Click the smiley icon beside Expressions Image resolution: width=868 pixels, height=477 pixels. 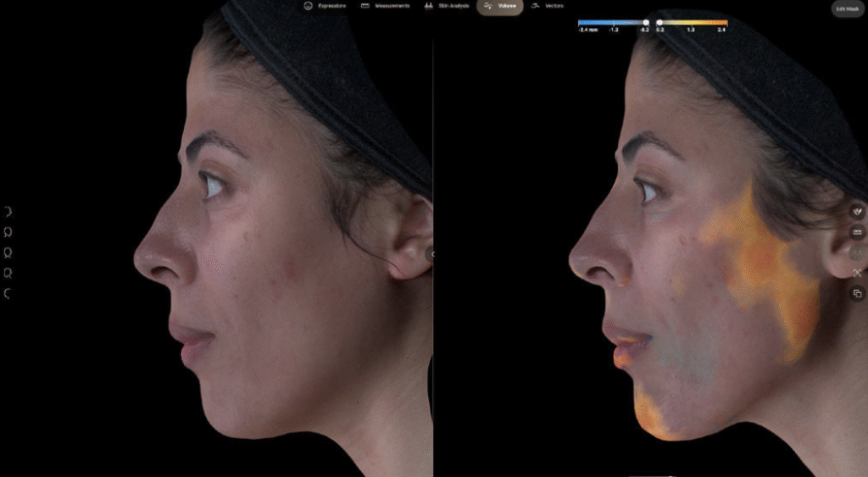click(x=309, y=6)
